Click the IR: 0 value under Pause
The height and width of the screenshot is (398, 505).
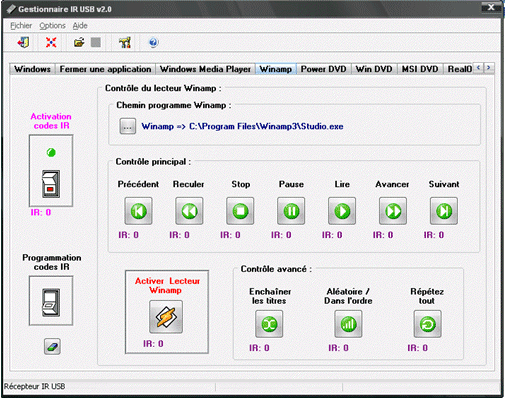pyautogui.click(x=281, y=235)
